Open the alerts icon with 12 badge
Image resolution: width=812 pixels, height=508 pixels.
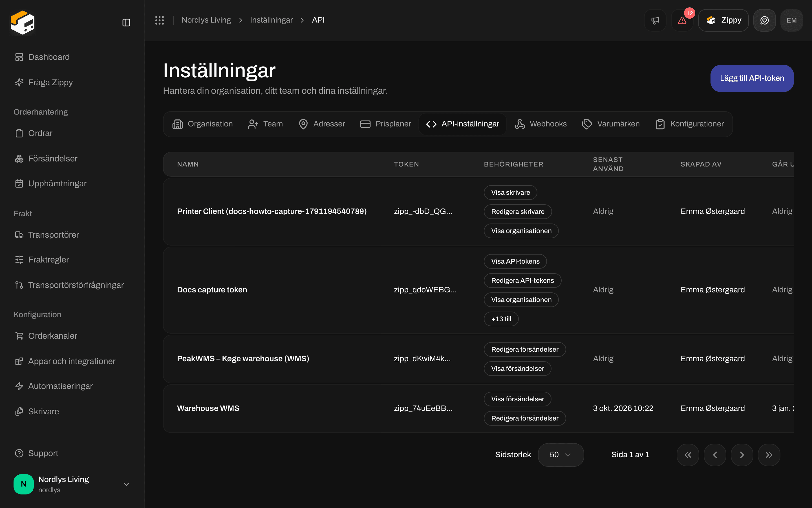pos(682,20)
